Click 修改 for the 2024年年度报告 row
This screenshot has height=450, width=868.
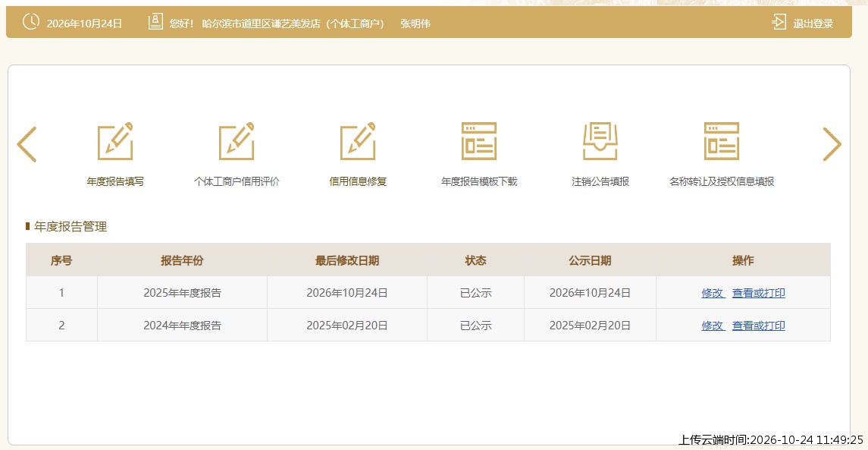point(713,326)
